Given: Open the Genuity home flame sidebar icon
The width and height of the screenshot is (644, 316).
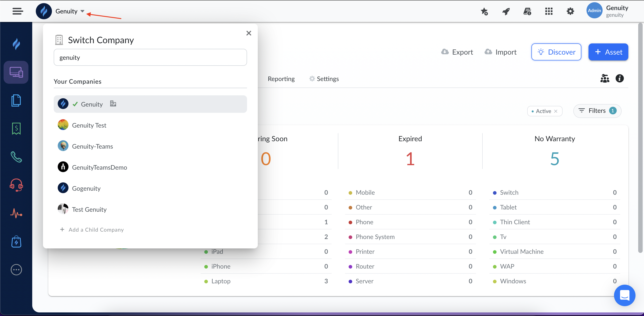Looking at the screenshot, I should click(16, 44).
